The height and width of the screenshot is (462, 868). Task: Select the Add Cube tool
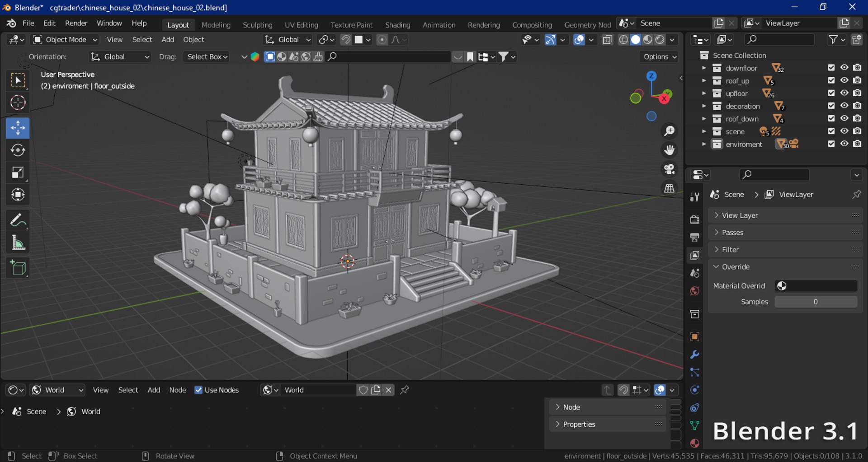pos(18,268)
